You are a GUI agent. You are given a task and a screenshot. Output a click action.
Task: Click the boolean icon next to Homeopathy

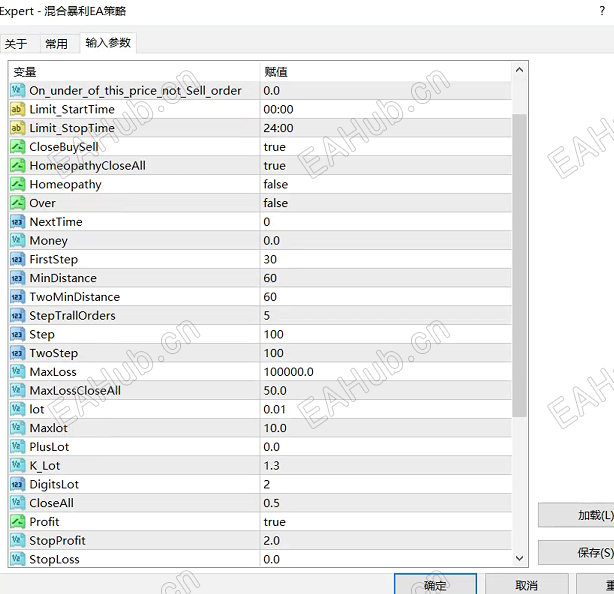pyautogui.click(x=17, y=184)
